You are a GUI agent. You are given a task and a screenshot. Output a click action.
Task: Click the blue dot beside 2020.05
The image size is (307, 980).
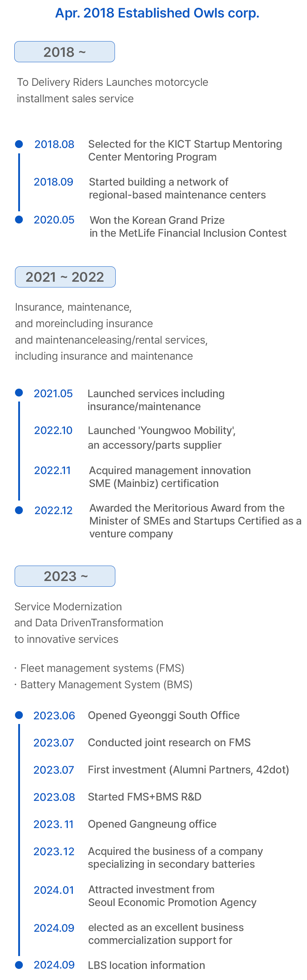19,220
